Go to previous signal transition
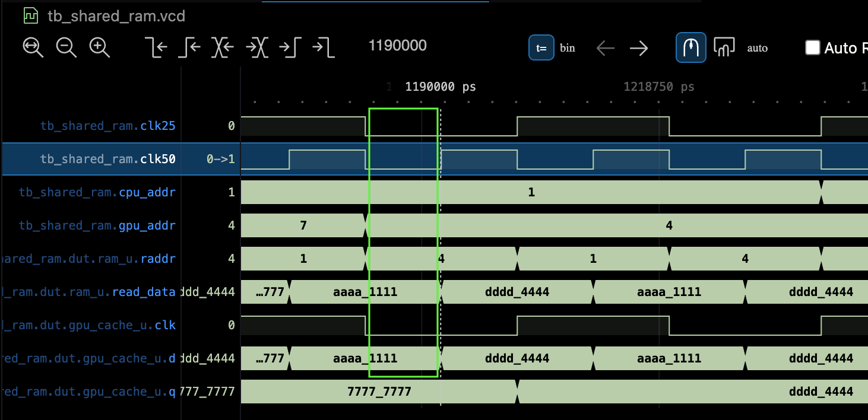This screenshot has height=420, width=868. click(x=223, y=47)
